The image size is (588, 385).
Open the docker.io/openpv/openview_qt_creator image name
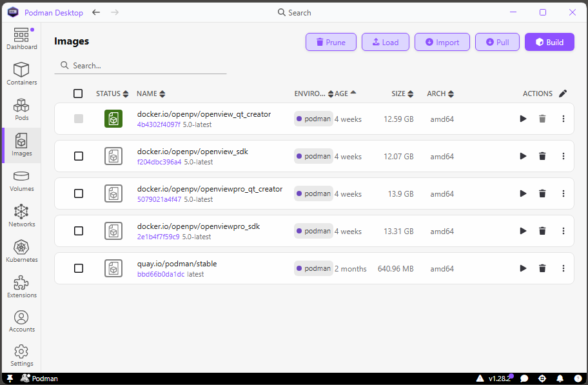click(204, 114)
